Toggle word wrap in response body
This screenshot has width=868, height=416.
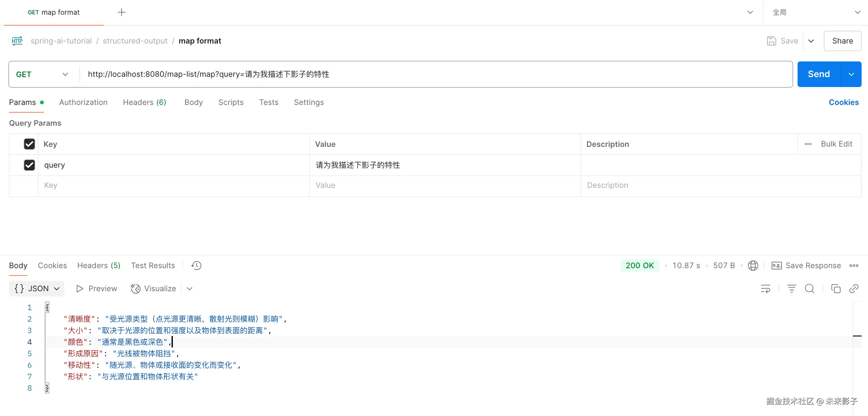765,289
